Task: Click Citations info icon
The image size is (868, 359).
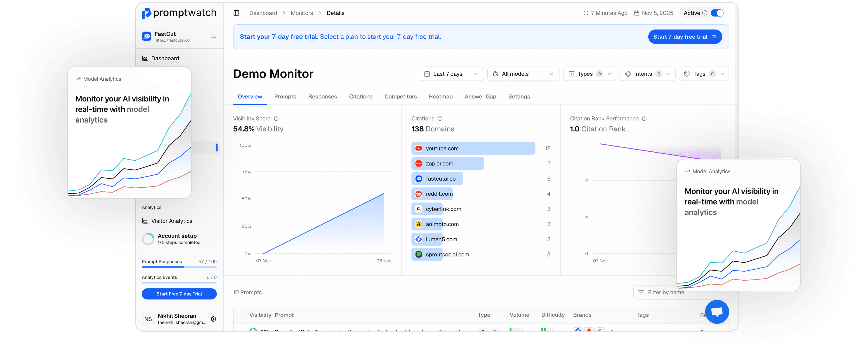Action: (440, 119)
